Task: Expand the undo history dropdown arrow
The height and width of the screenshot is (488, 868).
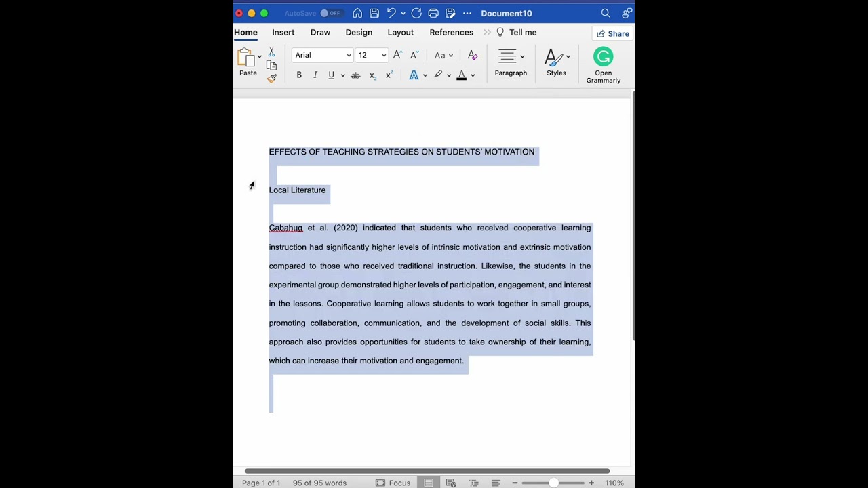Action: point(403,14)
